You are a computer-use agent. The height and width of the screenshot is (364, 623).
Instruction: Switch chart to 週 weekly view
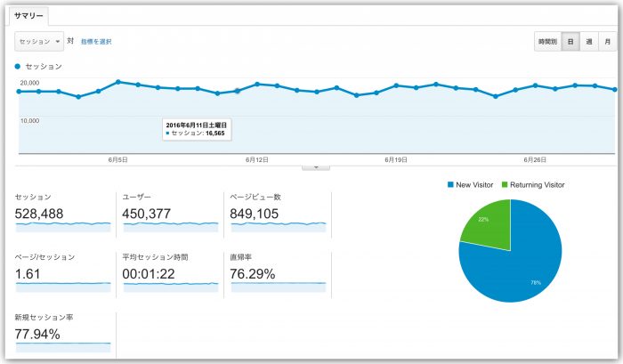pyautogui.click(x=587, y=41)
